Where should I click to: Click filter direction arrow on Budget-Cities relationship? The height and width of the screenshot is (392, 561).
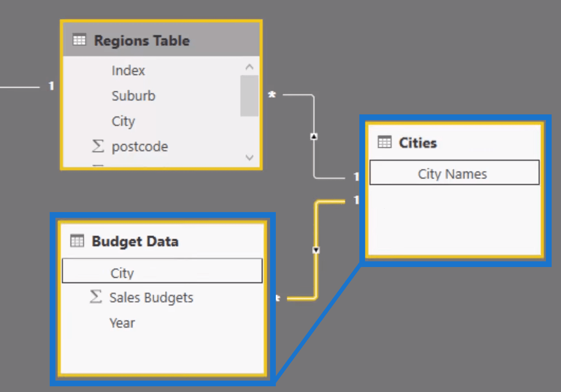(x=316, y=250)
